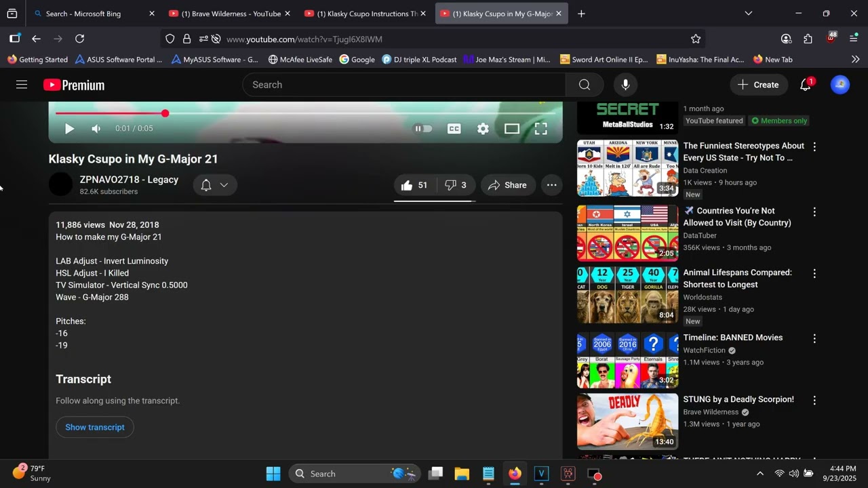
Task: Open the player settings gear
Action: tap(483, 129)
